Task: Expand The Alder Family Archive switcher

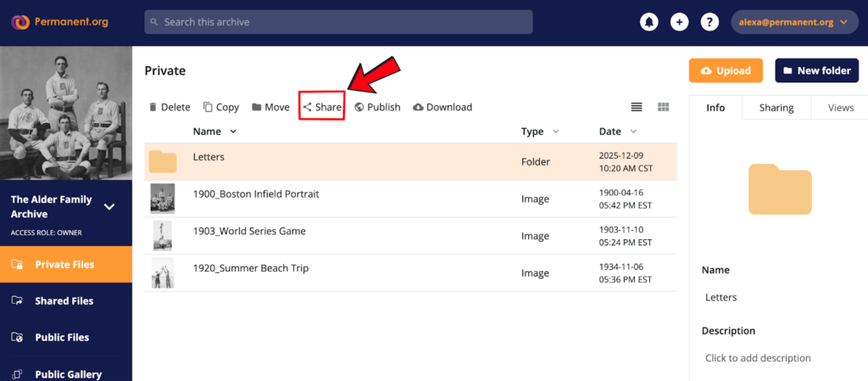Action: (108, 206)
